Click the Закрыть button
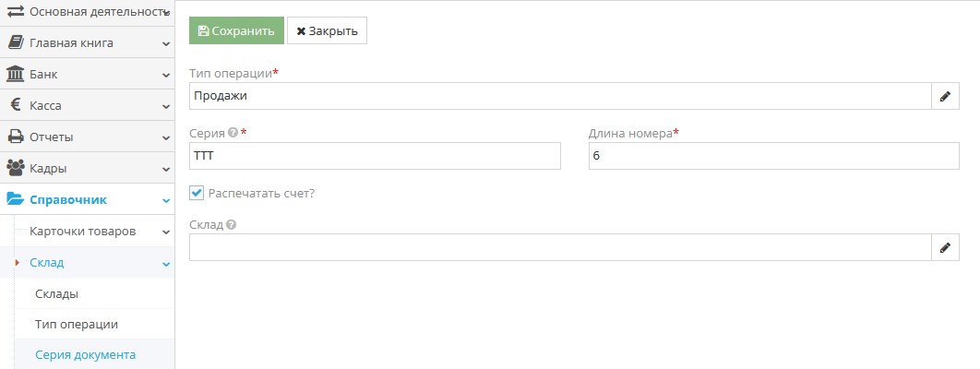 (x=327, y=30)
